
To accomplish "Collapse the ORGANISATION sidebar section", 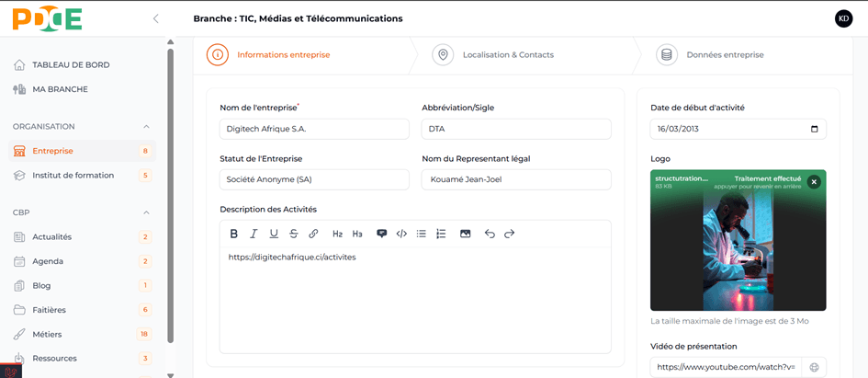I will [147, 127].
